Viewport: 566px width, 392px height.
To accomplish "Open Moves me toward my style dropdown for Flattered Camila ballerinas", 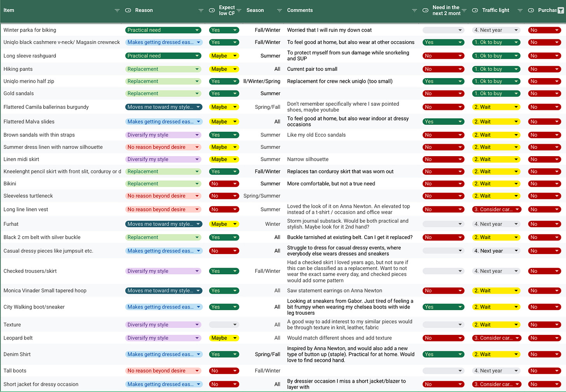I will pos(164,107).
